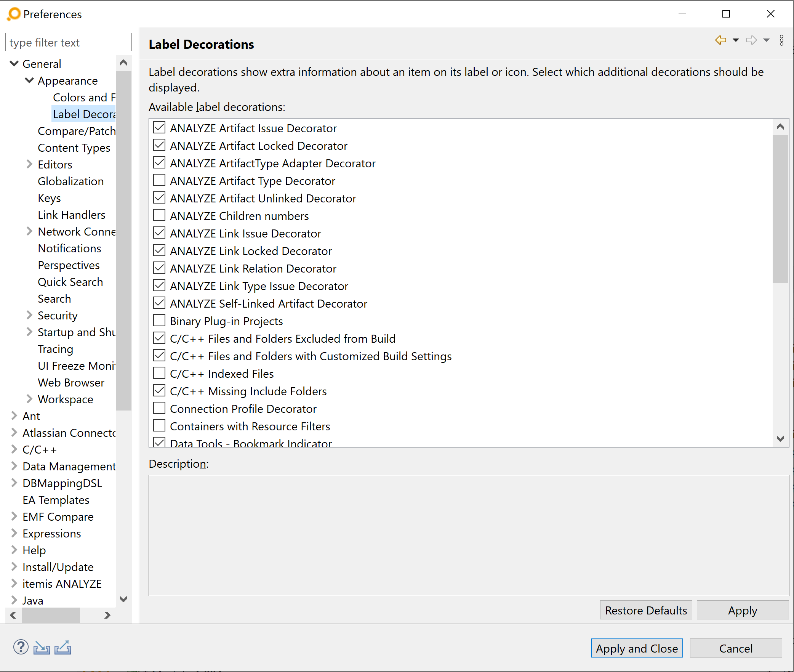794x672 pixels.
Task: Expand the Network Connections node
Action: tap(29, 231)
